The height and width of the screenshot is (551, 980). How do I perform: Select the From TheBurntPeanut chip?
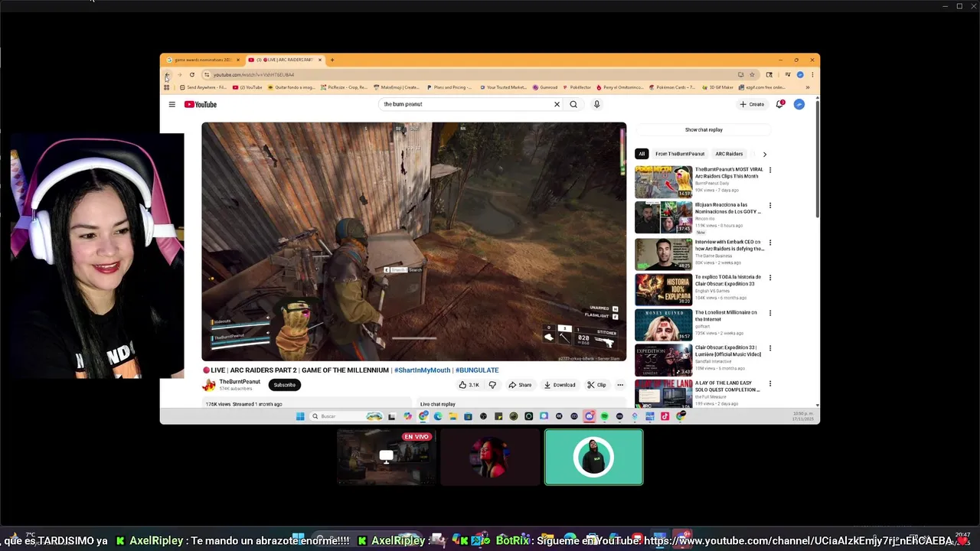[x=680, y=154]
